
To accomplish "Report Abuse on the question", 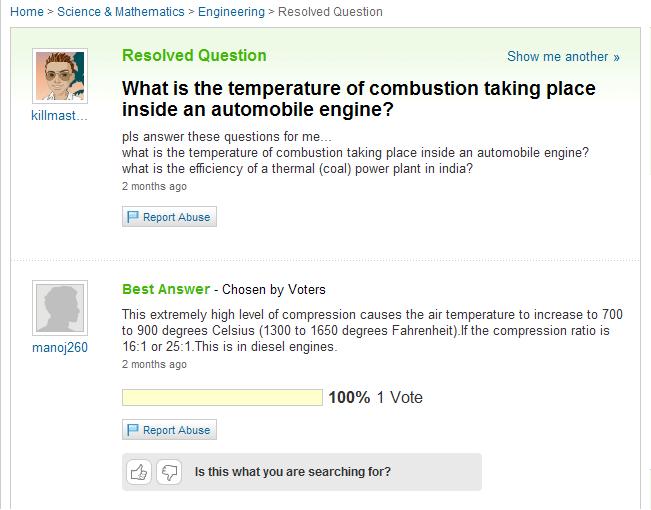I will pyautogui.click(x=169, y=217).
